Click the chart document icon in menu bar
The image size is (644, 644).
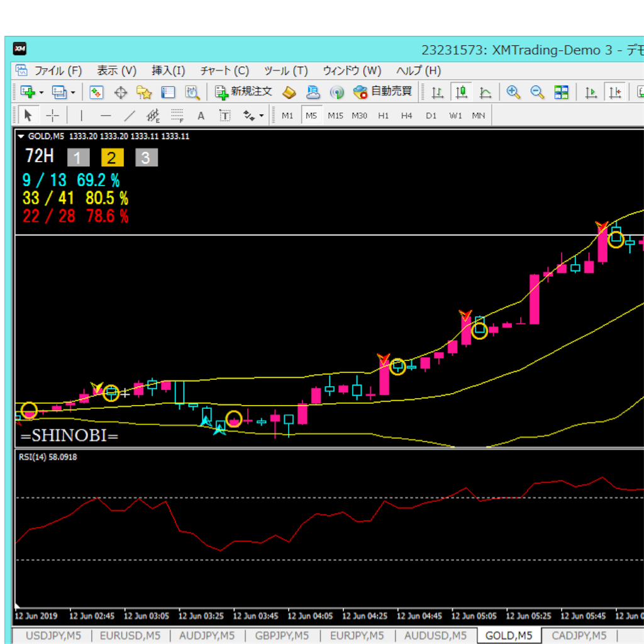21,70
